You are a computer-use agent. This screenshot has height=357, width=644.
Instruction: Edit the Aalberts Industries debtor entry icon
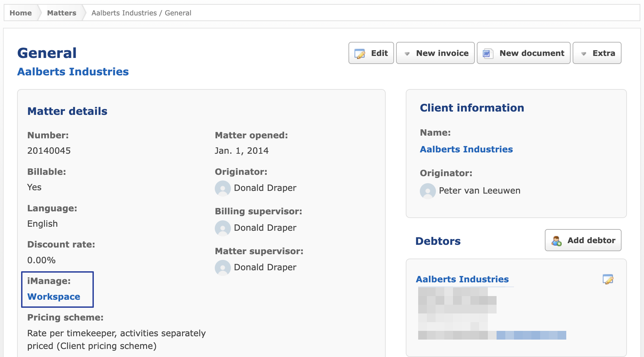[608, 279]
